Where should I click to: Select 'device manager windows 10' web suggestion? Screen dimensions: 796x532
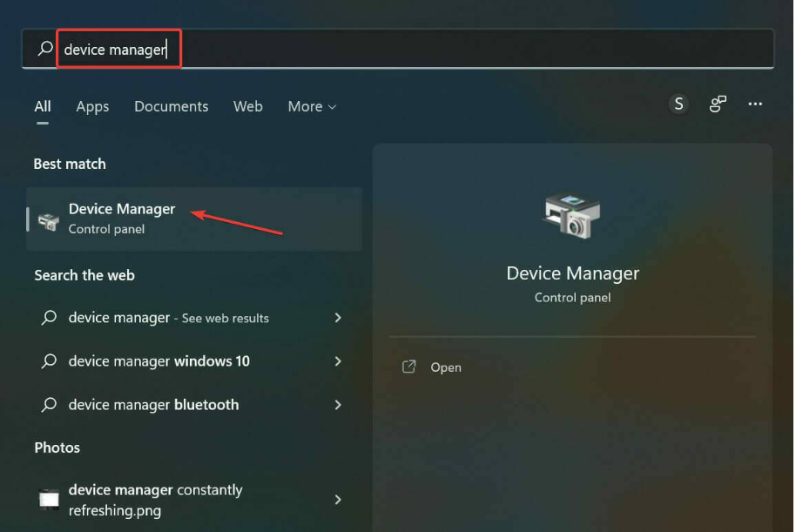194,361
